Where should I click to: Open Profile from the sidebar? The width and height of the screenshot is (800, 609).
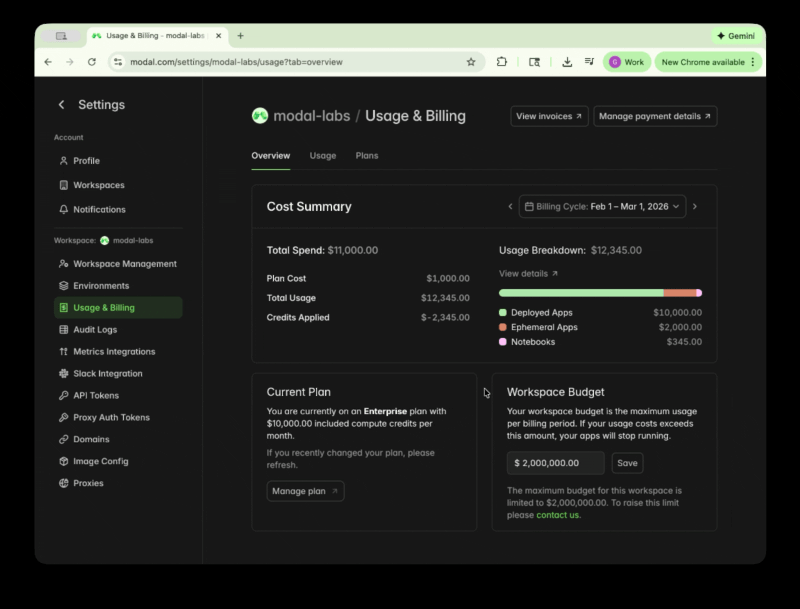tap(86, 161)
